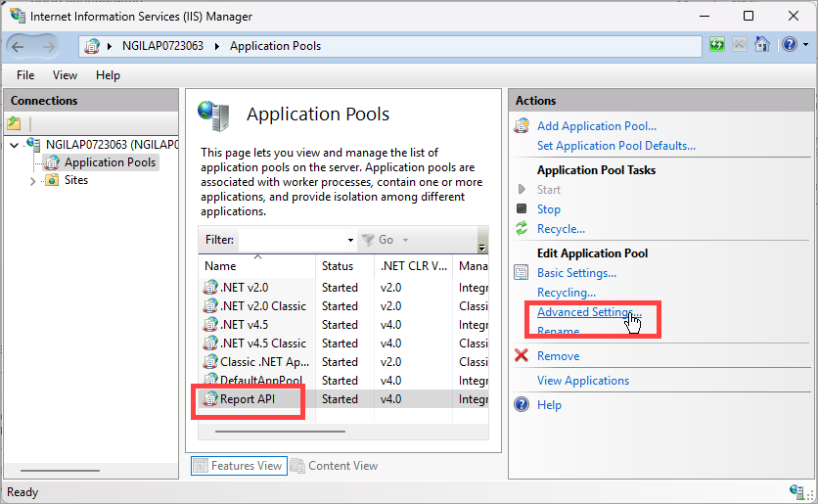Screen dimensions: 818x504
Task: Open the File menu
Action: (x=25, y=75)
